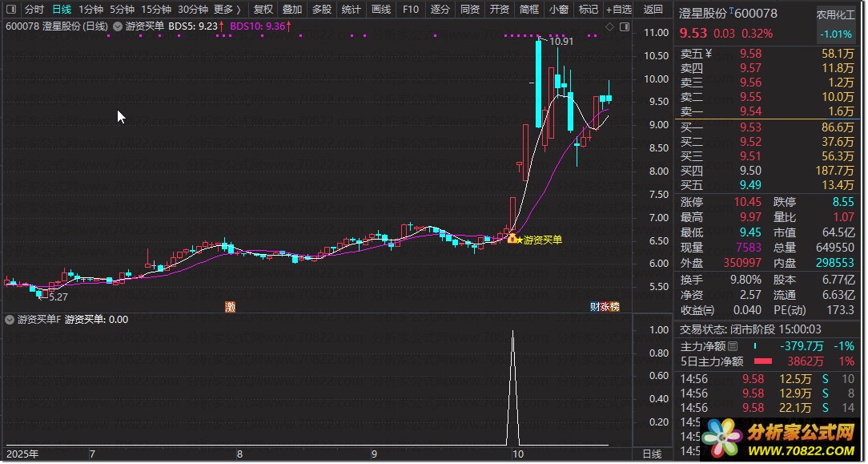868x464 pixels.
Task: Click the 澄星股份 stock name
Action: point(703,14)
